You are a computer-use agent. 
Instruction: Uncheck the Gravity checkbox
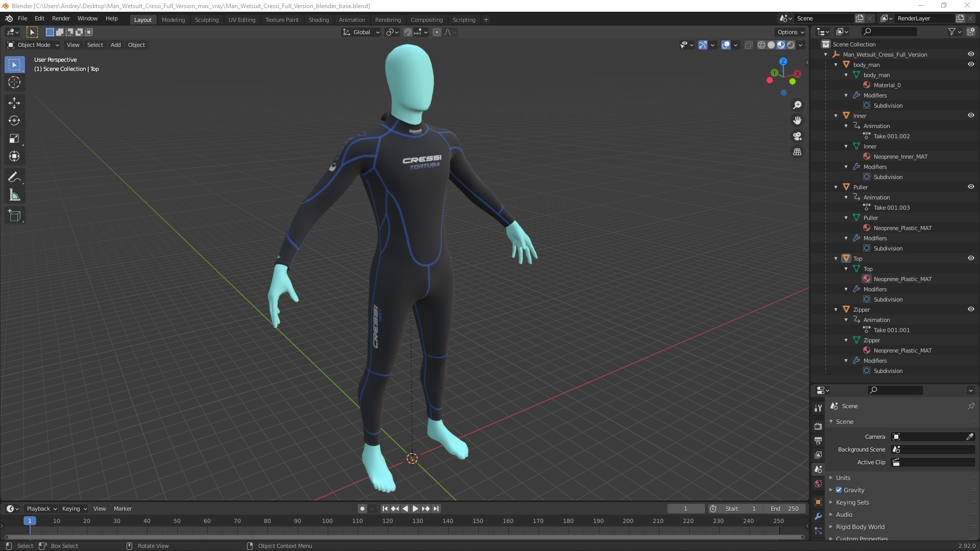pyautogui.click(x=839, y=490)
